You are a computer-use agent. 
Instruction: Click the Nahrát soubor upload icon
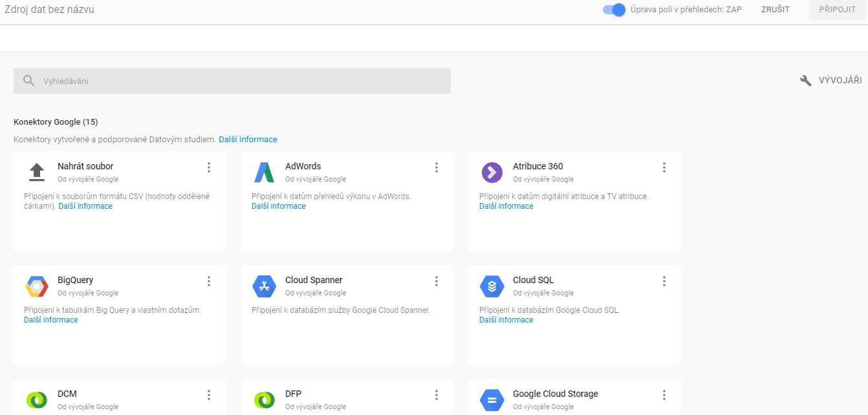[x=37, y=172]
